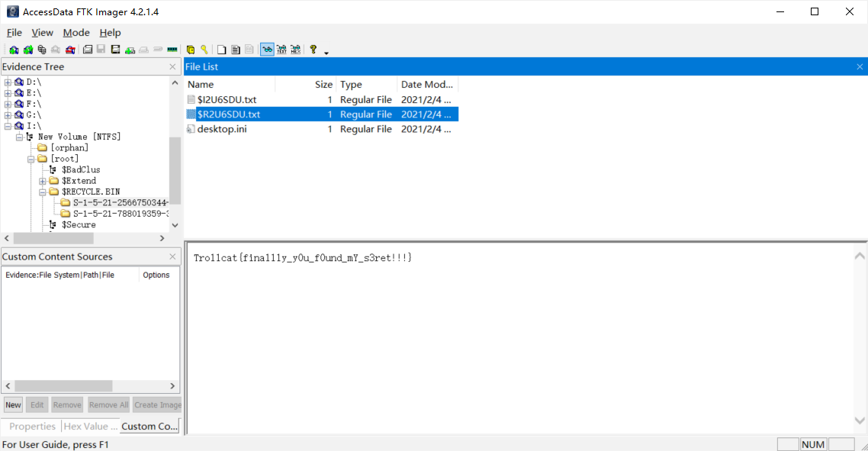Click the Help question mark icon
The image size is (868, 451).
(313, 50)
